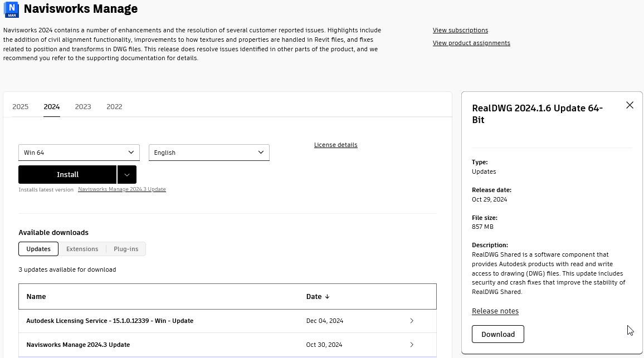Close the RealDWG update details panel
Screen dimensions: 644x358
point(630,105)
